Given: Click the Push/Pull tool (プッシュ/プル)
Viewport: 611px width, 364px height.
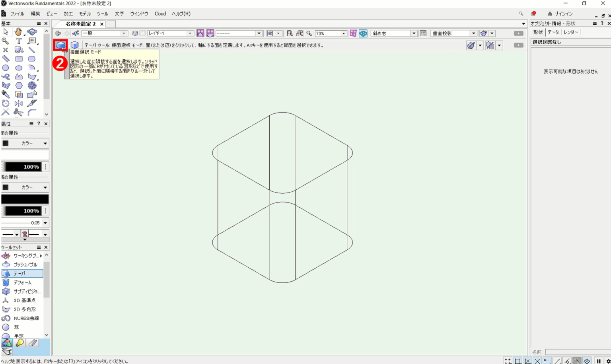Looking at the screenshot, I should coord(25,265).
